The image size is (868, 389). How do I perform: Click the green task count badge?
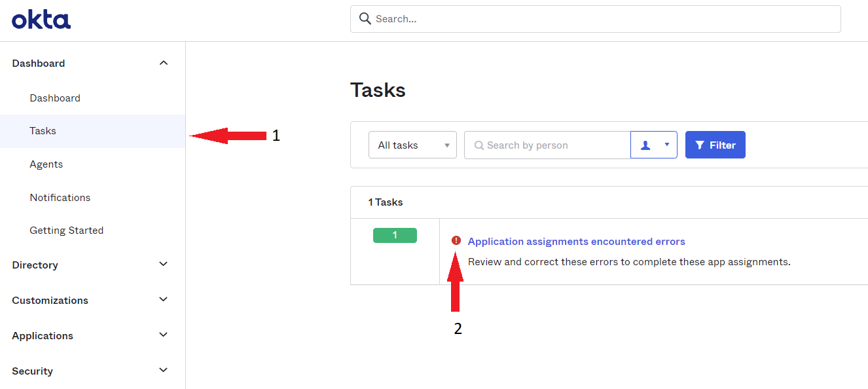tap(395, 234)
